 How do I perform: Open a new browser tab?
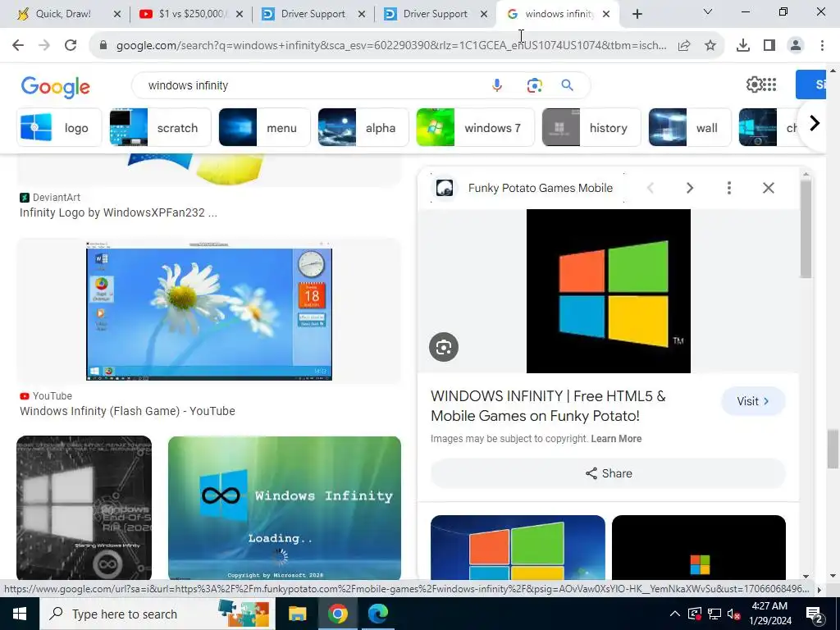[637, 15]
